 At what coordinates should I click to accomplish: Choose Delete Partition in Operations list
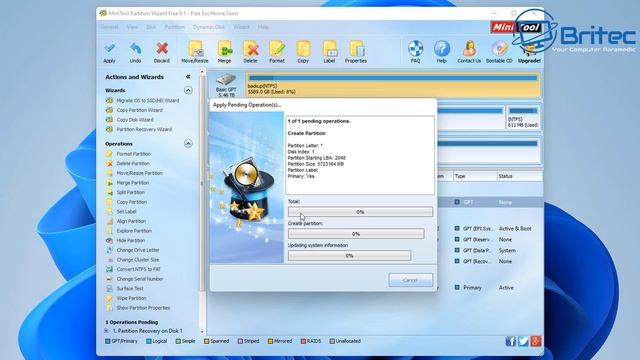point(133,163)
